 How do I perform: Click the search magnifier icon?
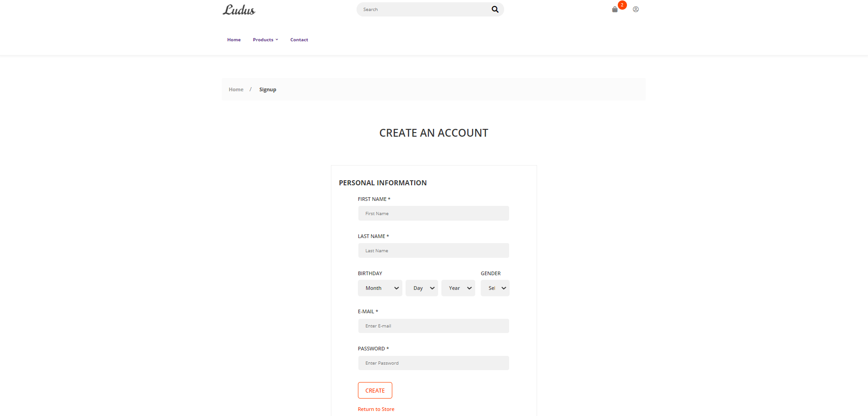[494, 9]
